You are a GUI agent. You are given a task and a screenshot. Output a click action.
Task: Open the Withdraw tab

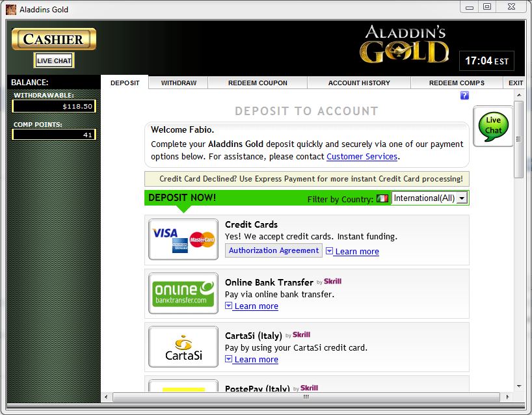(178, 83)
